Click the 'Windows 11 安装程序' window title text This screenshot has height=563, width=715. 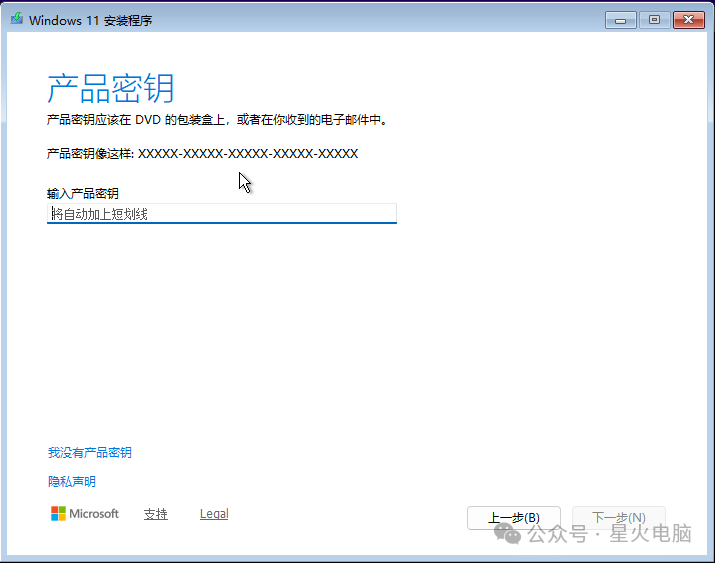click(90, 21)
